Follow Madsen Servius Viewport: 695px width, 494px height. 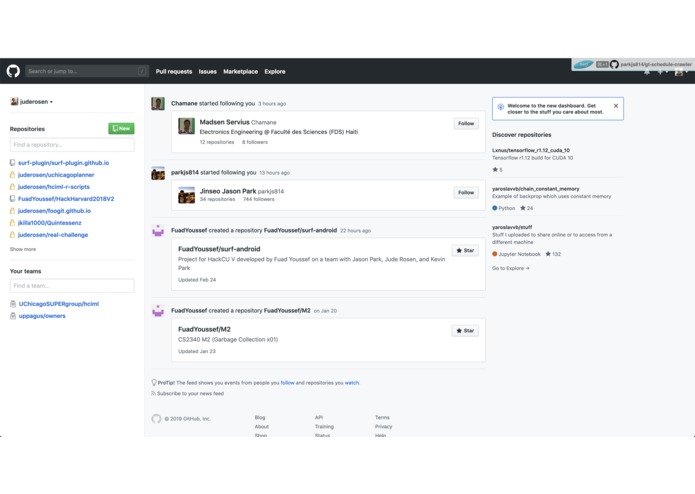[x=466, y=123]
